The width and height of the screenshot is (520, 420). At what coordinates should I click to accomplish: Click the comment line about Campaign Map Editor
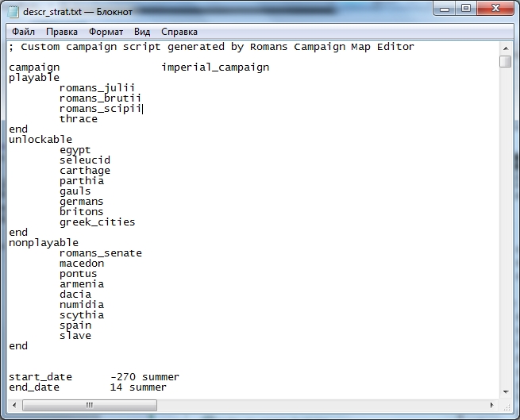(212, 47)
